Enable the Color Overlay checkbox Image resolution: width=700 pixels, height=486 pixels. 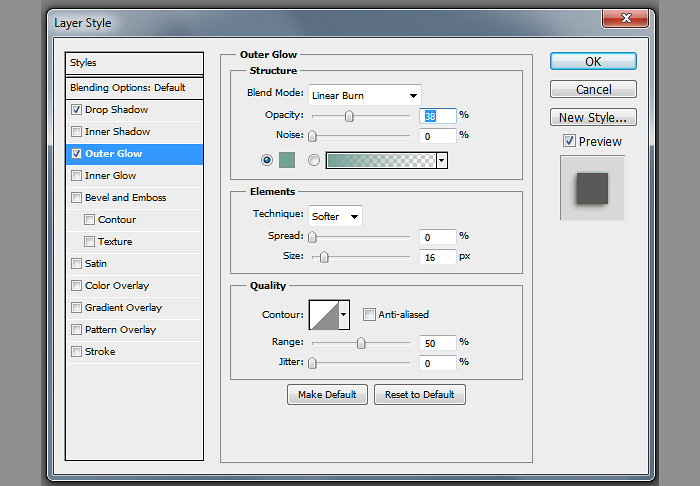(76, 285)
